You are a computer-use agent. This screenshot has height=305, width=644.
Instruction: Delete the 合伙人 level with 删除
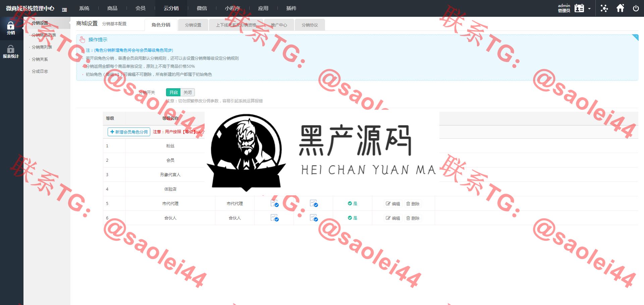pos(413,218)
